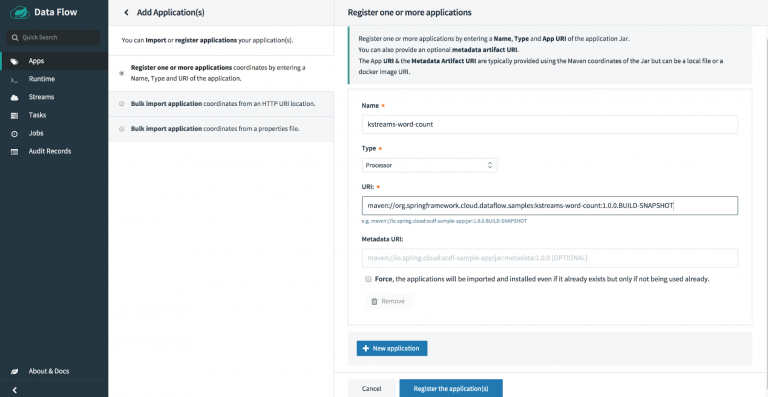Click the Tasks list icon in sidebar
The height and width of the screenshot is (397, 768).
15,116
